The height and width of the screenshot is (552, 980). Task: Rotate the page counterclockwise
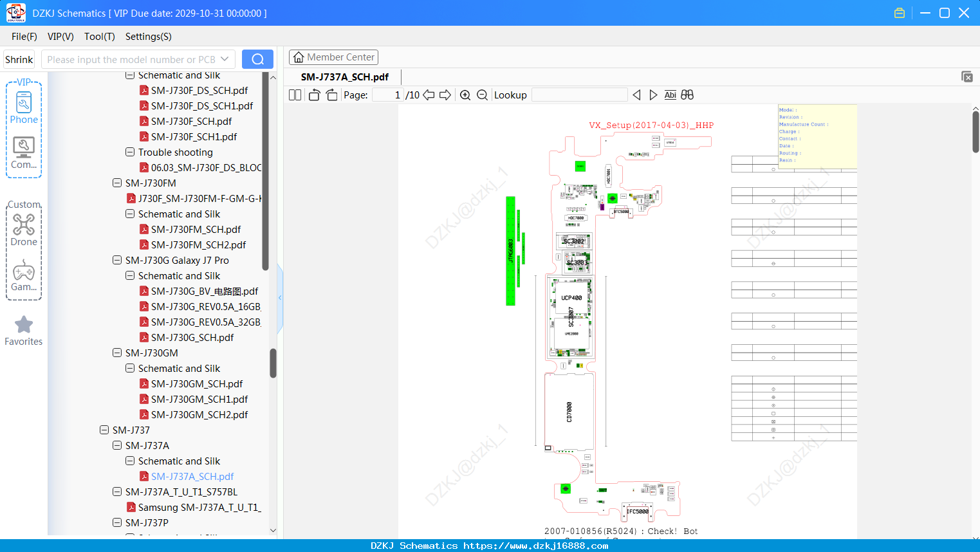[315, 95]
